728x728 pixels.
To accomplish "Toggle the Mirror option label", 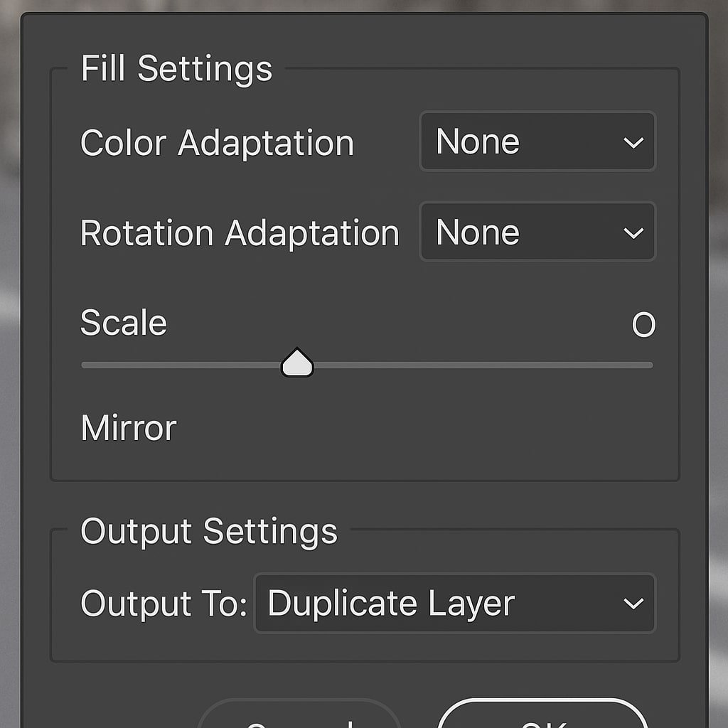I will point(129,427).
